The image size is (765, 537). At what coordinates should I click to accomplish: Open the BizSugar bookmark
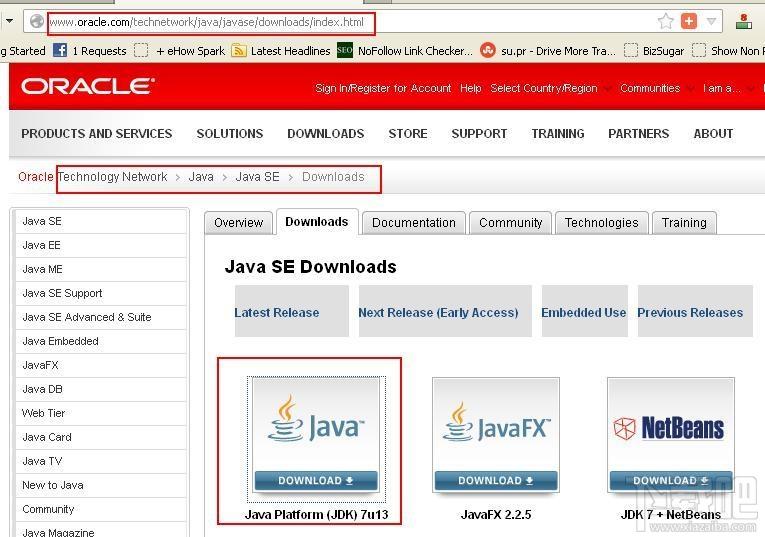pyautogui.click(x=654, y=51)
